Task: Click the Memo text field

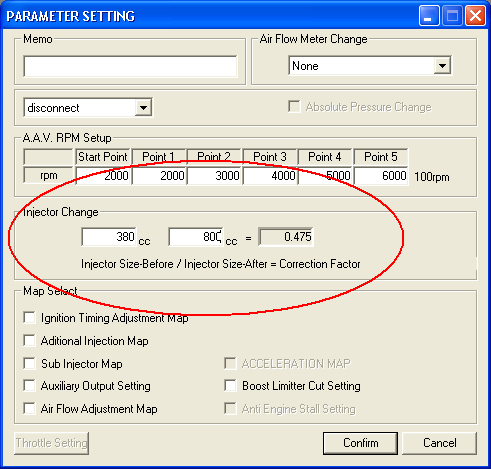Action: point(130,66)
